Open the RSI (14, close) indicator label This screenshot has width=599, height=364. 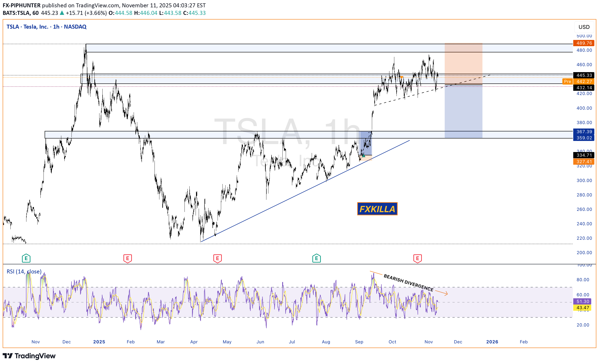[x=24, y=271]
